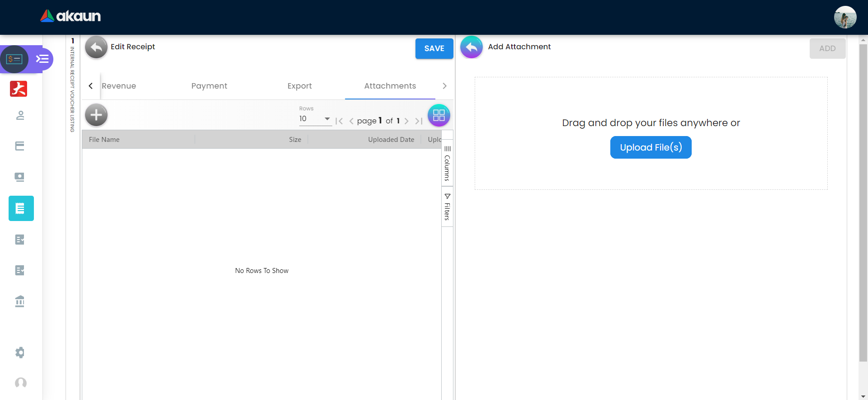Image resolution: width=868 pixels, height=400 pixels.
Task: Go to previous page
Action: (x=351, y=121)
